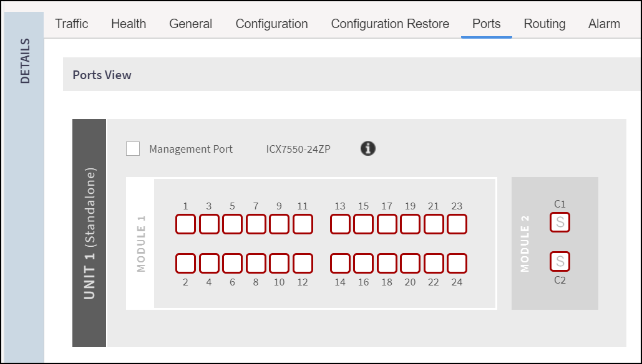Open the Configuration tab
Screen dimensions: 642x364
272,24
